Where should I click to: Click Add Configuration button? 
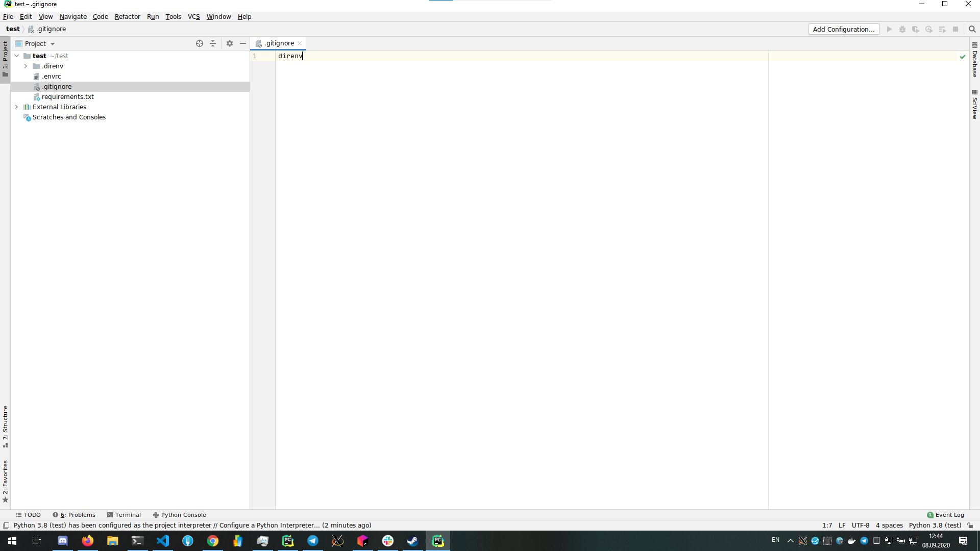[844, 29]
